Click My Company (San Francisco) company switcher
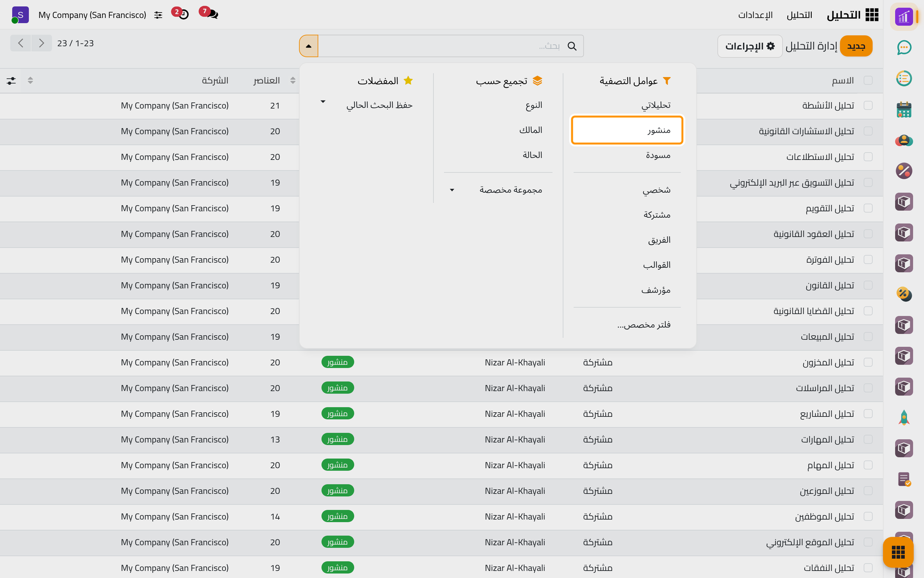This screenshot has height=578, width=924. (92, 15)
